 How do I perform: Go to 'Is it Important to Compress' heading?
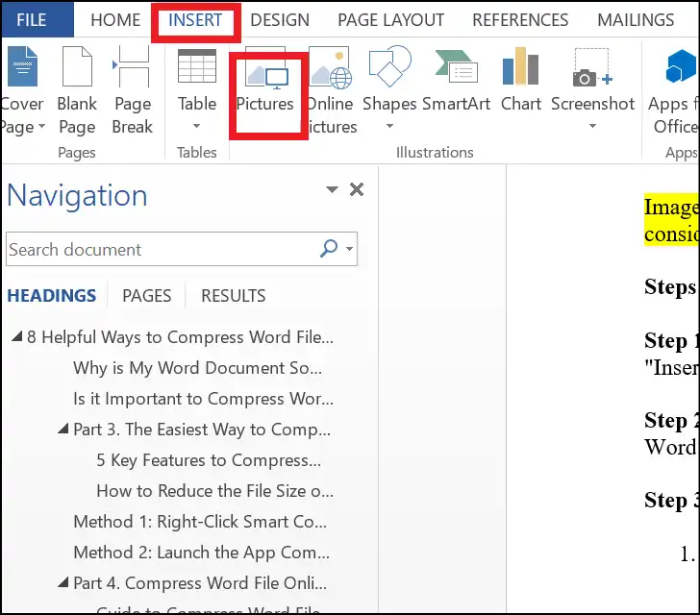(203, 399)
